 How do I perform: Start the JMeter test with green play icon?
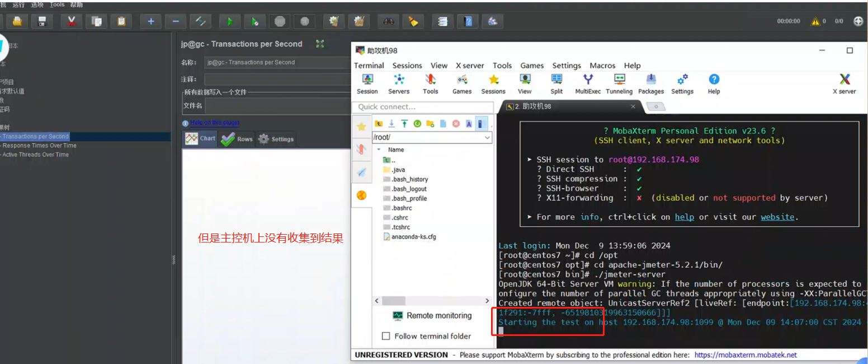230,21
